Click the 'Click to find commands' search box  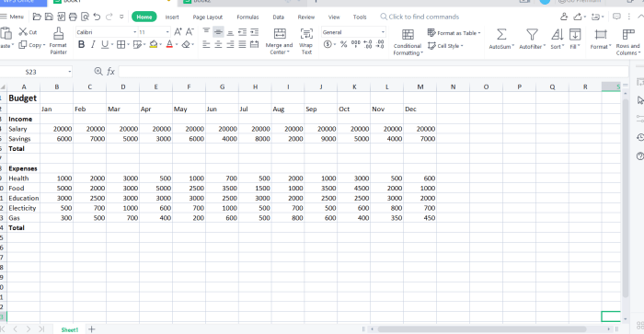coord(420,17)
